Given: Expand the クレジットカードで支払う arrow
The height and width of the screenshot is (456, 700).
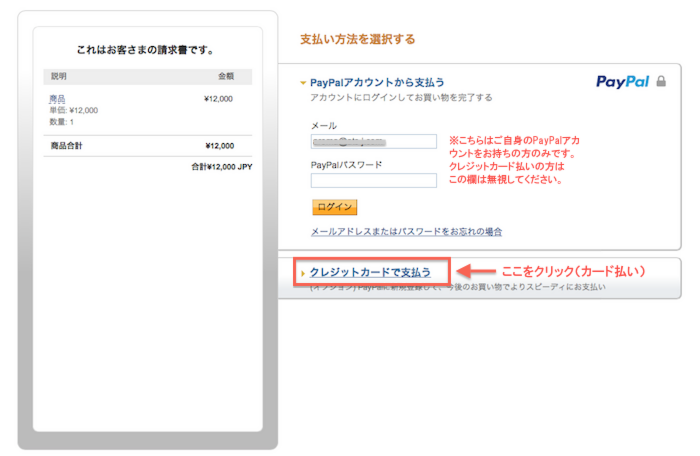Looking at the screenshot, I should click(x=303, y=273).
